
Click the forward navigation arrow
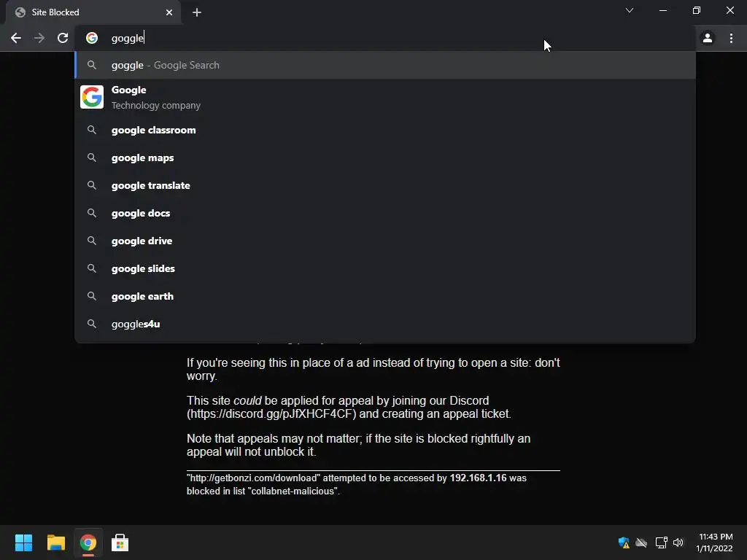pos(39,38)
